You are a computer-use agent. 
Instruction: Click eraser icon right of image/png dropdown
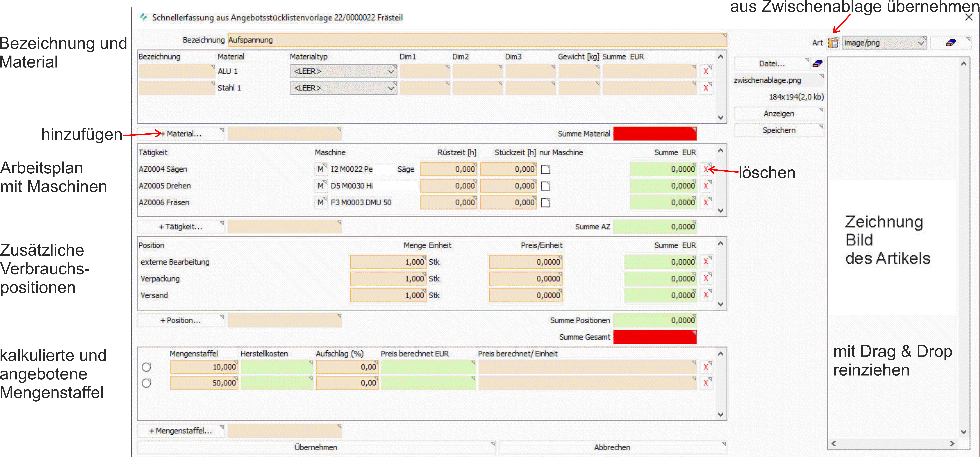tap(950, 43)
